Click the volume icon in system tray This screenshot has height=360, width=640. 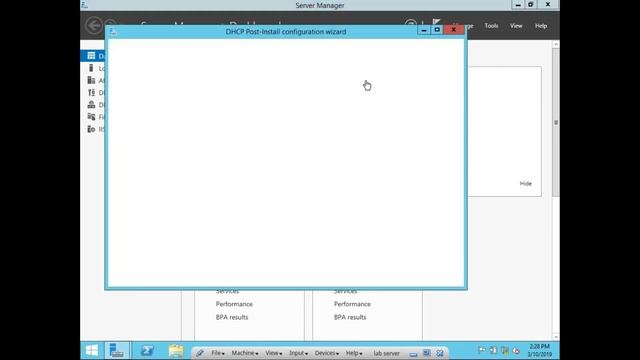coord(516,350)
